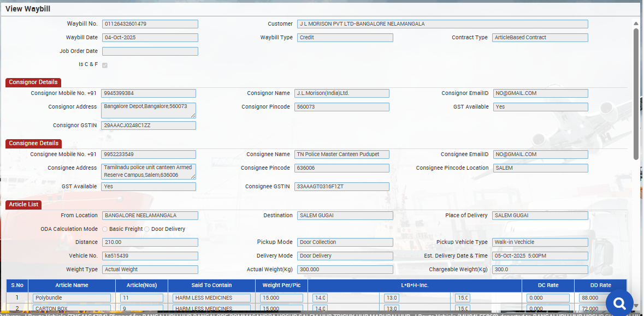Viewport: 644px width, 316px height.
Task: Click the Polybundle article name cell
Action: coord(72,298)
